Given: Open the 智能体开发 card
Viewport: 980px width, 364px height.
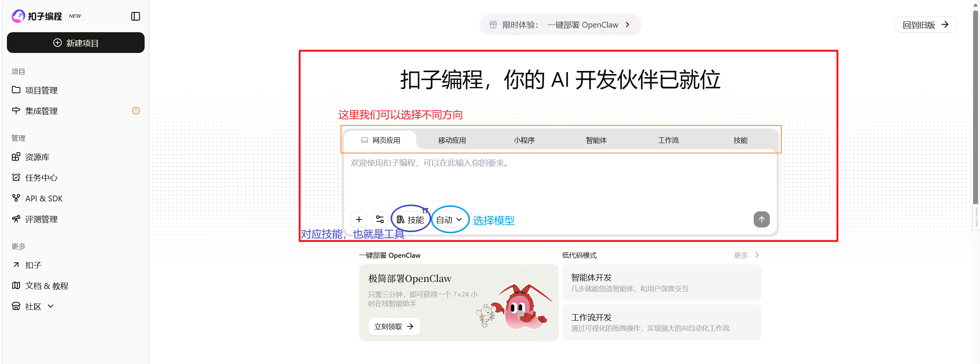Looking at the screenshot, I should 662,283.
